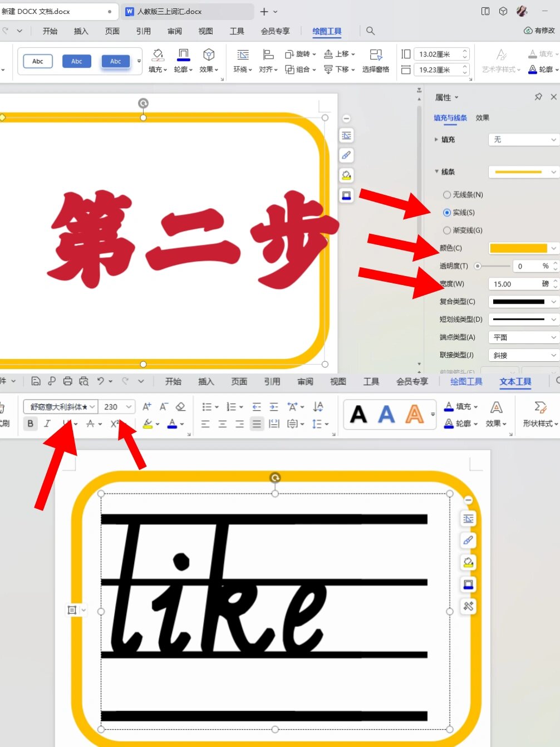Expand the 端点类型 cap type dropdown
The height and width of the screenshot is (747, 560).
tap(523, 337)
